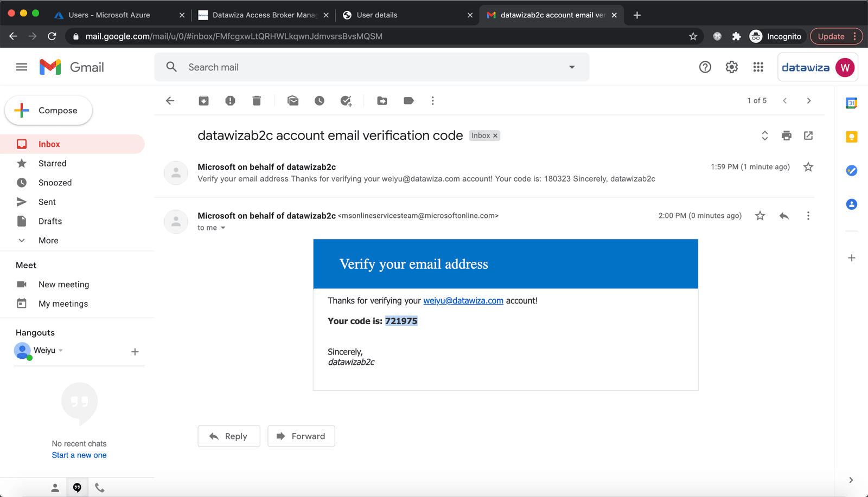Delete the conversation with trash icon
Viewport: 868px width, 497px height.
coord(257,101)
